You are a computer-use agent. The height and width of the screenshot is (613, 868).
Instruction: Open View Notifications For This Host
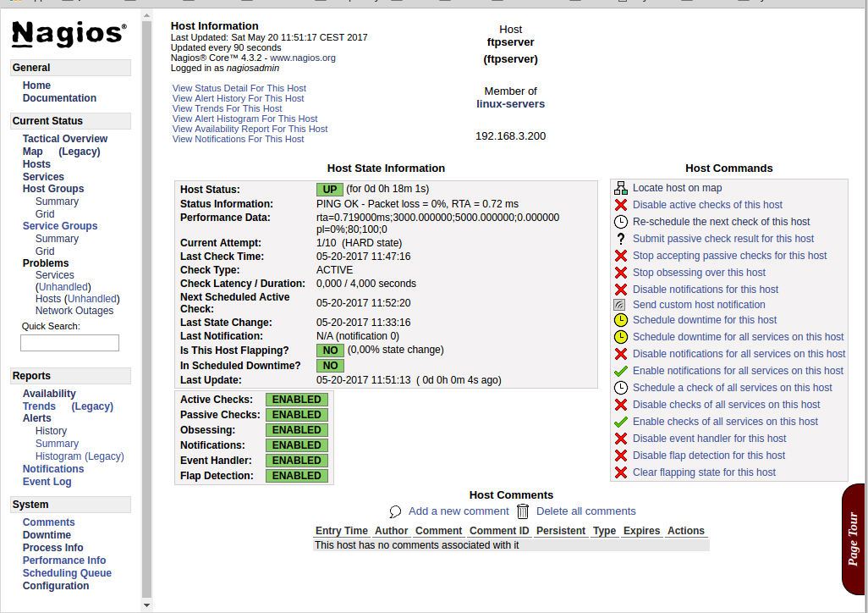238,139
